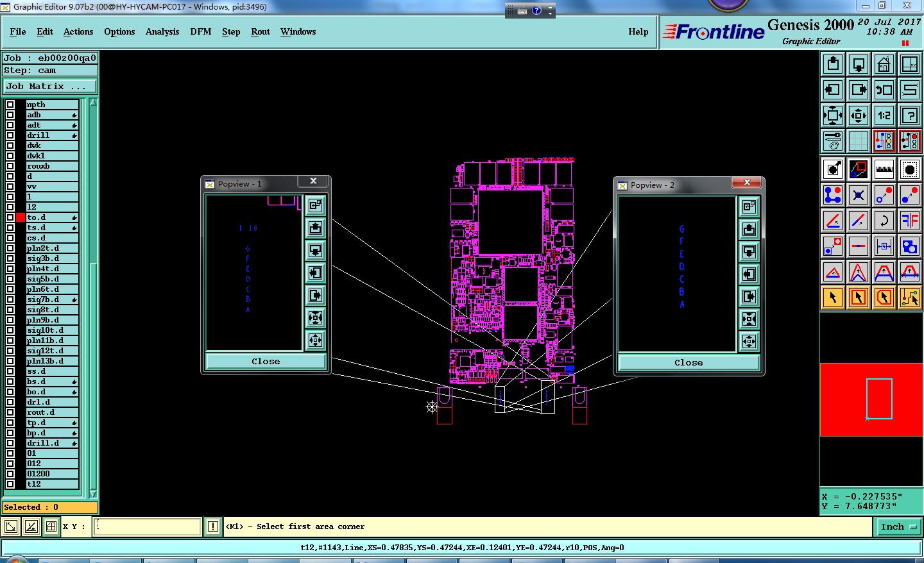Click the blue connected-nodes with red dot icon
924x563 pixels.
tap(833, 195)
